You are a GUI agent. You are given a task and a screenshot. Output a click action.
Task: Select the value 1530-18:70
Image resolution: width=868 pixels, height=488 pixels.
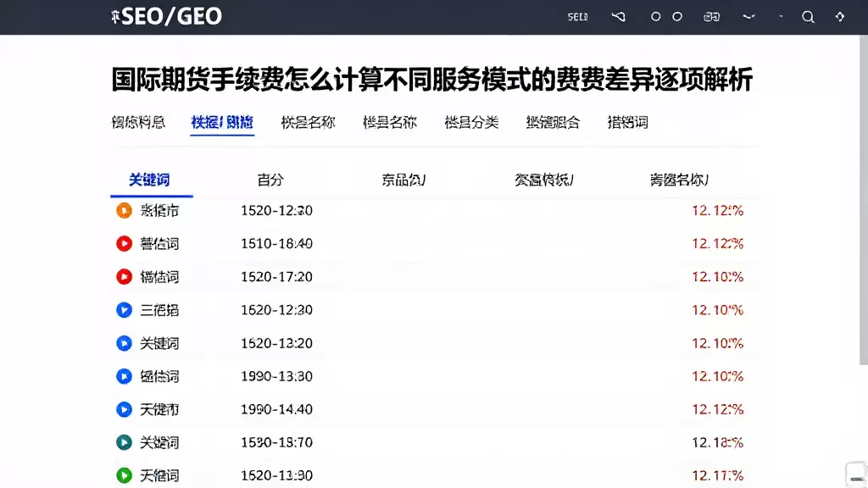click(x=277, y=442)
